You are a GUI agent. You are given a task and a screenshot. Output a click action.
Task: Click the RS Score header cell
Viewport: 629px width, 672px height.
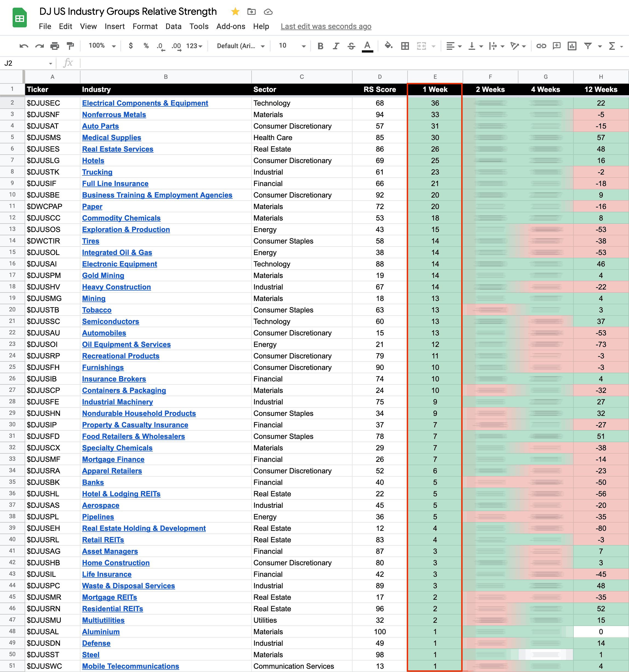[380, 89]
